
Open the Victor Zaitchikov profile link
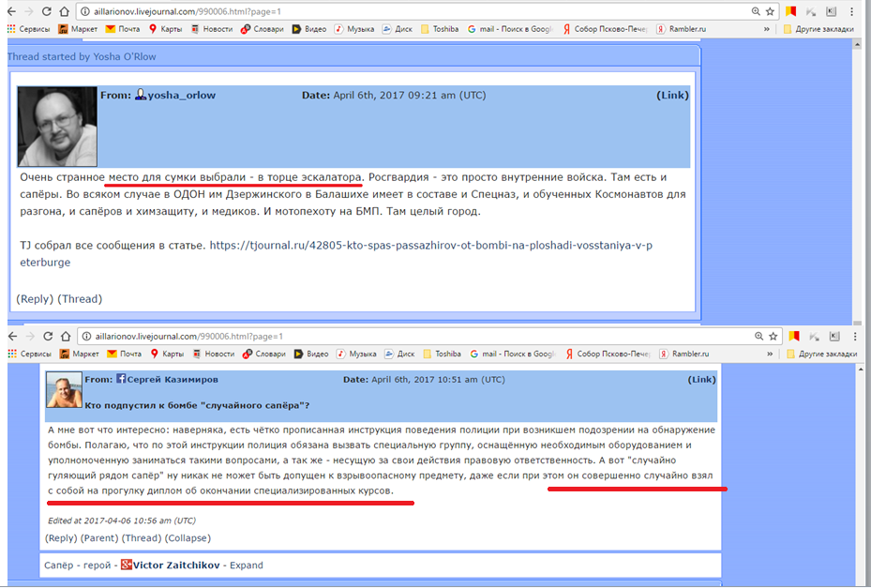(176, 565)
